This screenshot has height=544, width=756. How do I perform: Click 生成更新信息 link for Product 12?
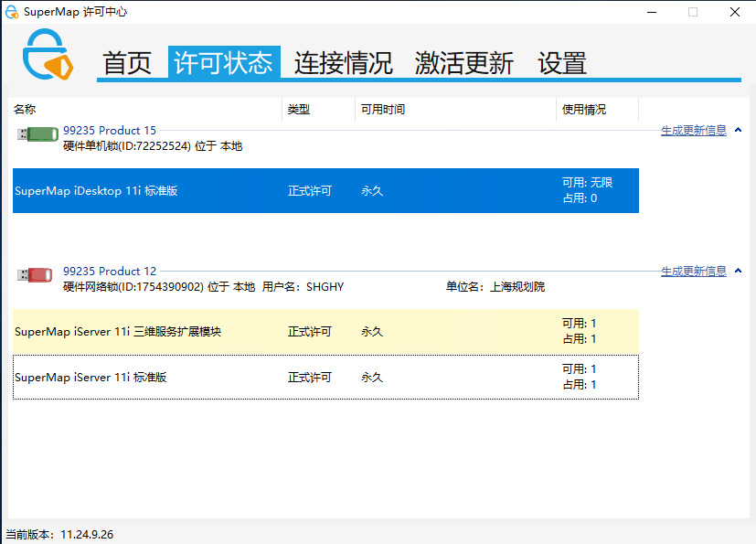(693, 271)
